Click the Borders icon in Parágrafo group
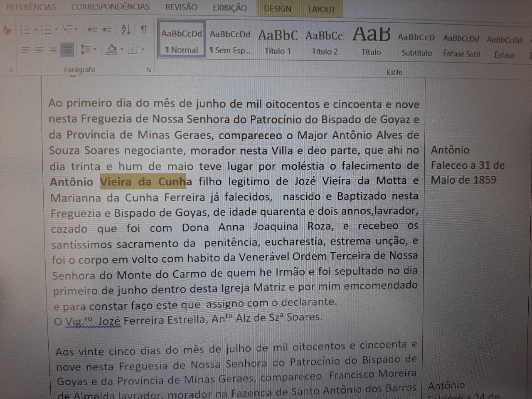The height and width of the screenshot is (399, 532). 133,50
